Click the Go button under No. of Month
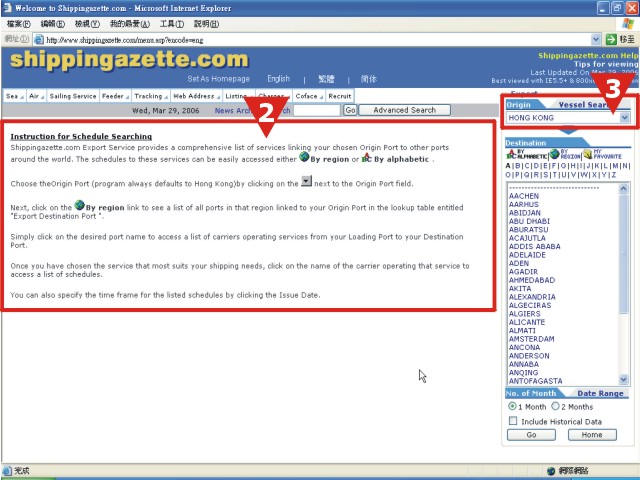This screenshot has width=640, height=480. point(531,435)
